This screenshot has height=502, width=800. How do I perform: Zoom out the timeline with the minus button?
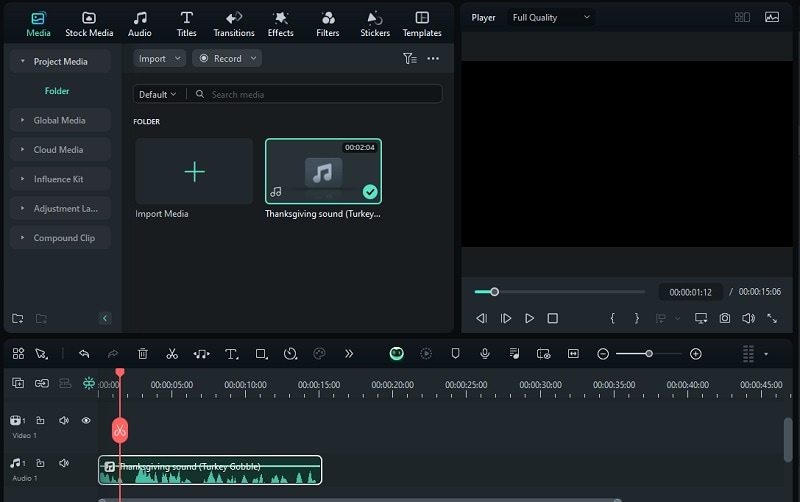tap(603, 354)
